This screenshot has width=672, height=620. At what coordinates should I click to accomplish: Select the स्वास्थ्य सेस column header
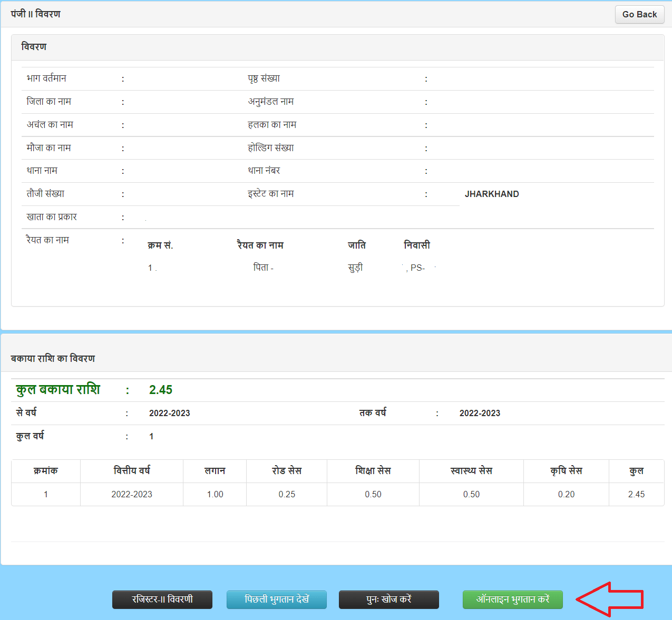(471, 471)
